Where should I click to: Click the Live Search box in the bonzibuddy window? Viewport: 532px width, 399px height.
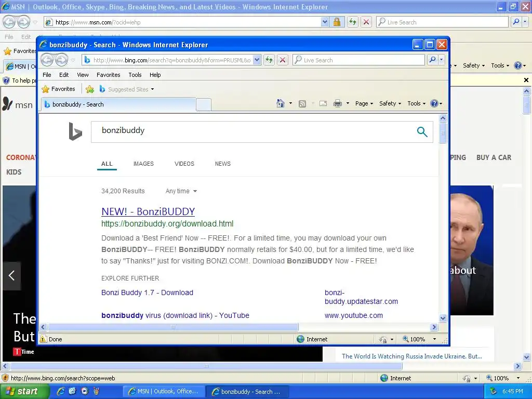coord(358,60)
